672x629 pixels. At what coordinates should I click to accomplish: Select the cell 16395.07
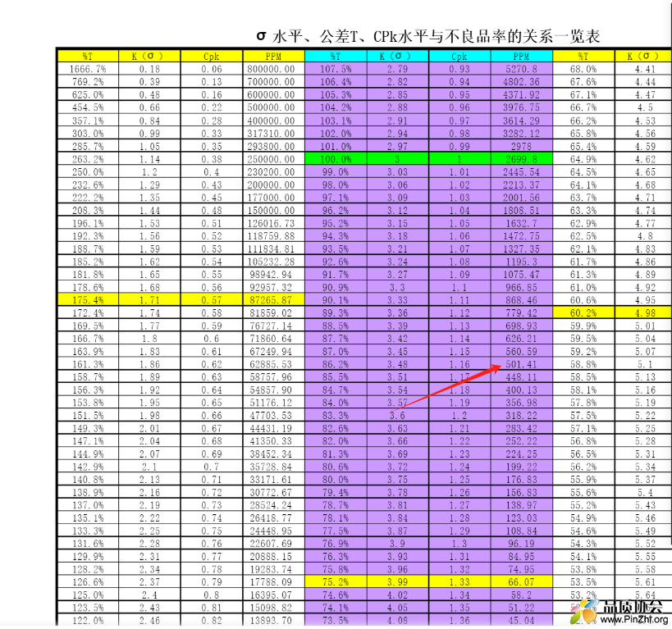coord(273,595)
